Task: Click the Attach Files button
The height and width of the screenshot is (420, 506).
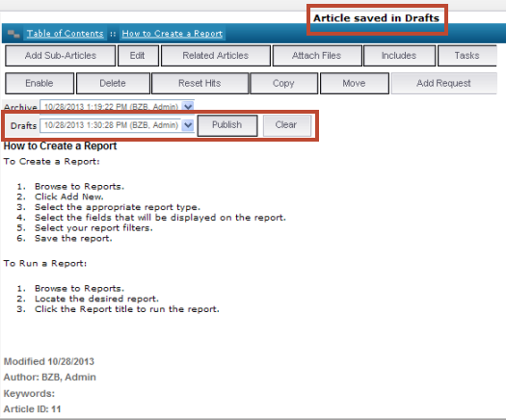Action: tap(317, 56)
